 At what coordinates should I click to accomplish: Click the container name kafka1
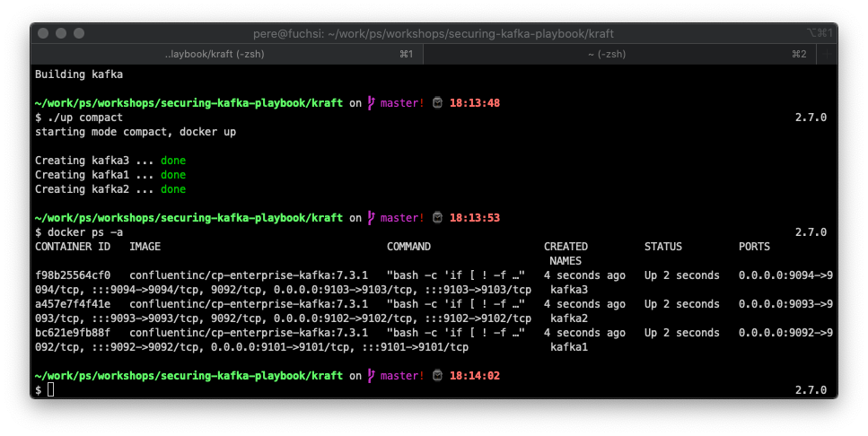click(x=569, y=347)
